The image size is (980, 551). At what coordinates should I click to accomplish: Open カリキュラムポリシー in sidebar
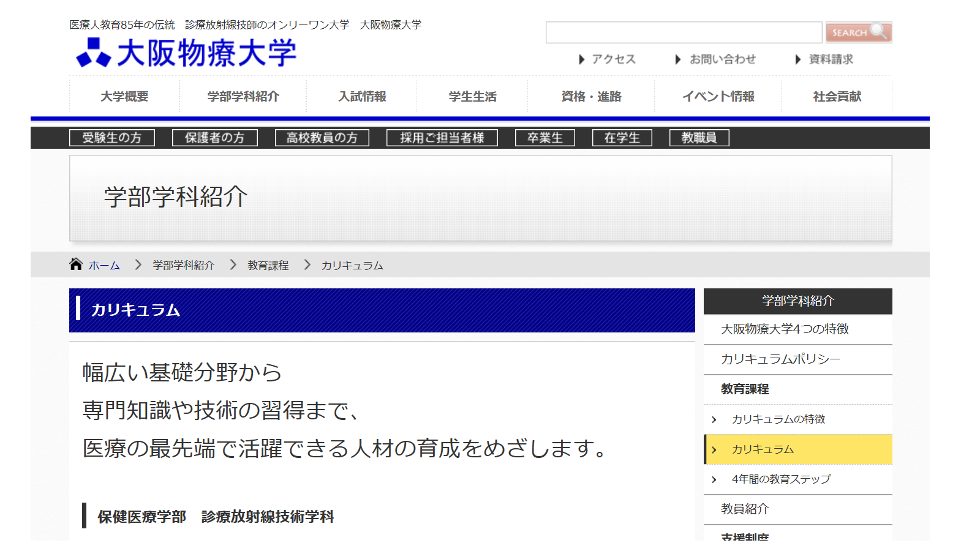[x=797, y=359]
